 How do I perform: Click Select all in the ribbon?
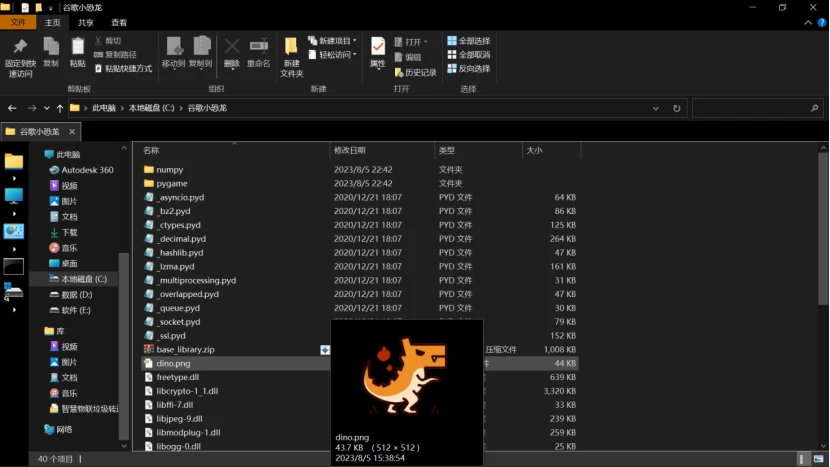pyautogui.click(x=468, y=41)
